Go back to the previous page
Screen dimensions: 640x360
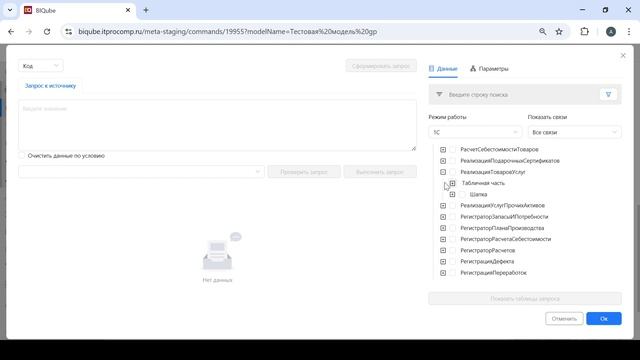click(11, 31)
